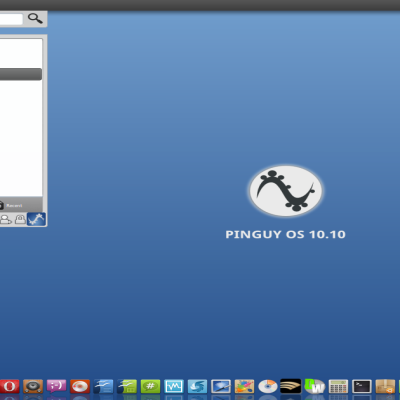Open the speaker audio player dock icon
This screenshot has height=400, width=400.
click(x=33, y=387)
